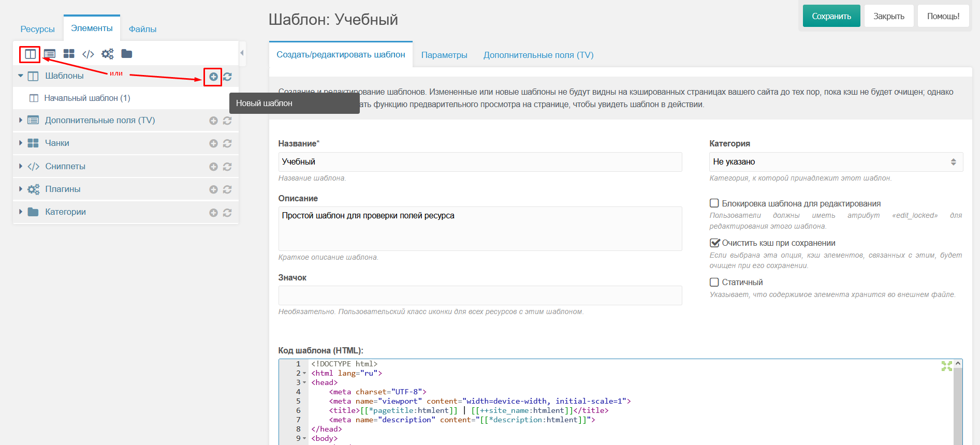The height and width of the screenshot is (445, 980).
Task: Enable Блокировка шаблона для редактирования checkbox
Action: (714, 203)
